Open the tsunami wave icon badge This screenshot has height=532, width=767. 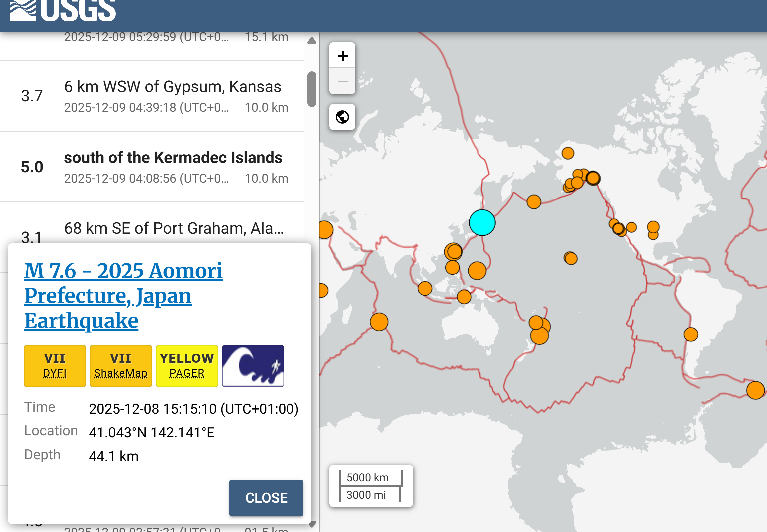click(253, 366)
